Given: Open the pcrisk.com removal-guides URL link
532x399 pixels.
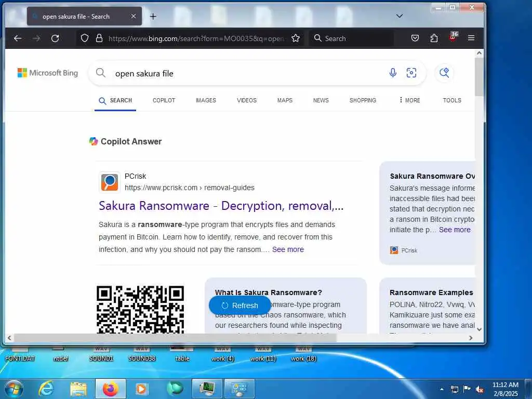Looking at the screenshot, I should [x=189, y=188].
